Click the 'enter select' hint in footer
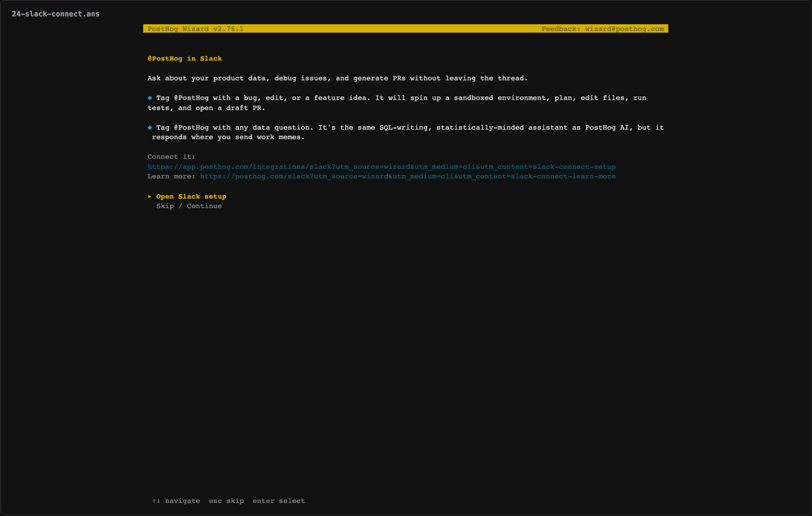The image size is (812, 516). point(279,501)
